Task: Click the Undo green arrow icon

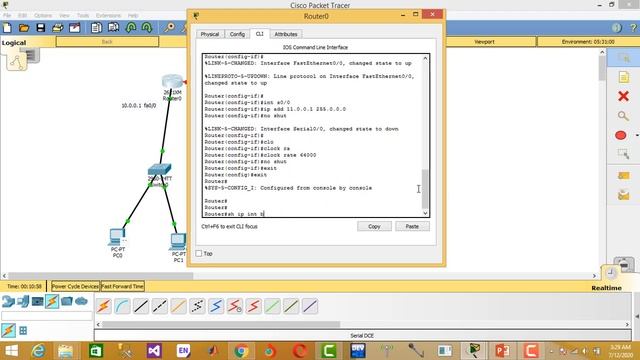Action: coord(131,28)
